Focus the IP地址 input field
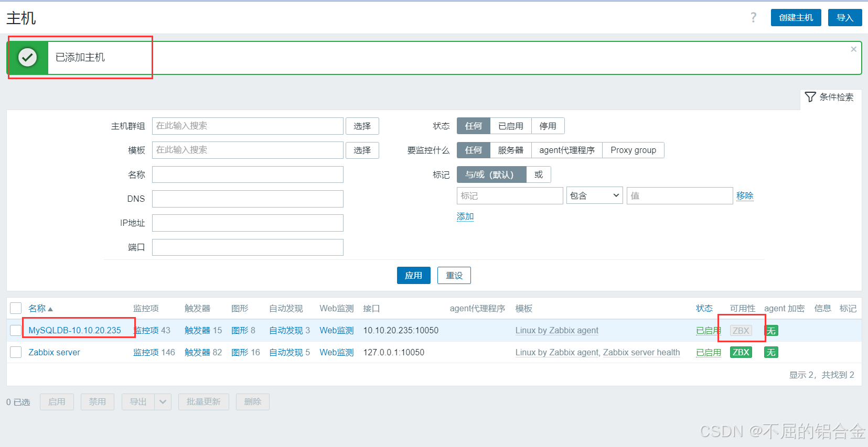Screen dimensions: 868x447 (248, 223)
